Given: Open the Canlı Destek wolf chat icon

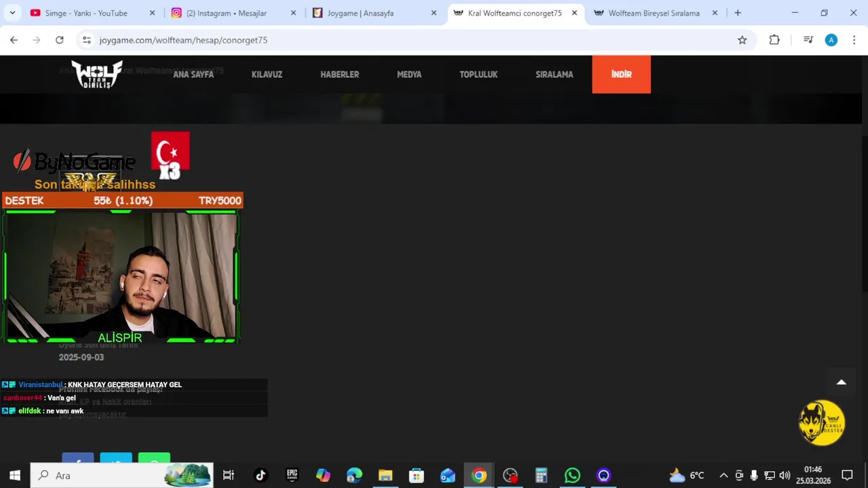Looking at the screenshot, I should pos(822,423).
